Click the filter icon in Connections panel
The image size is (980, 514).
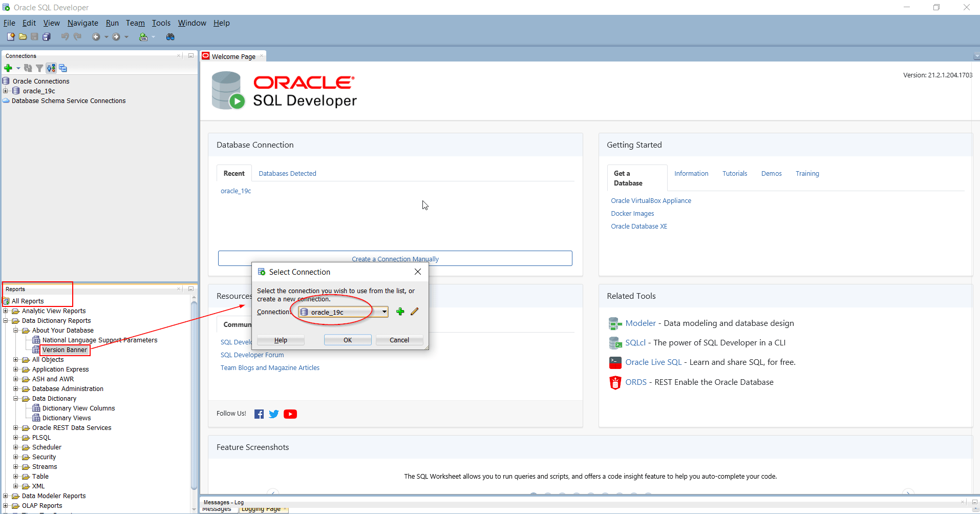[x=39, y=68]
